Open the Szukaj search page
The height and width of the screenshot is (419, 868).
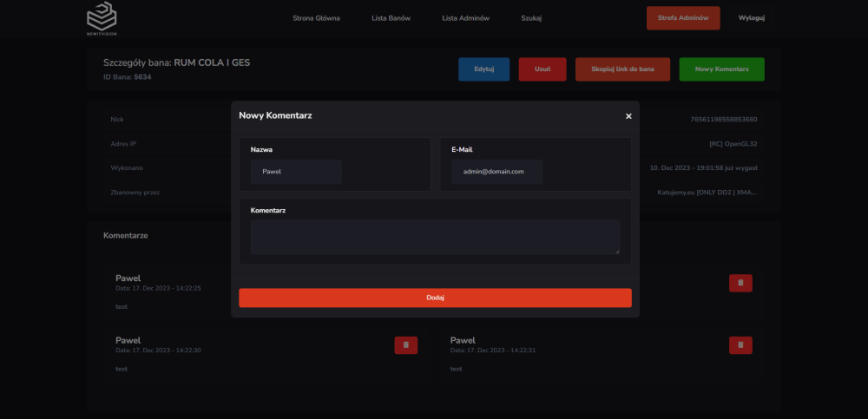pyautogui.click(x=531, y=18)
